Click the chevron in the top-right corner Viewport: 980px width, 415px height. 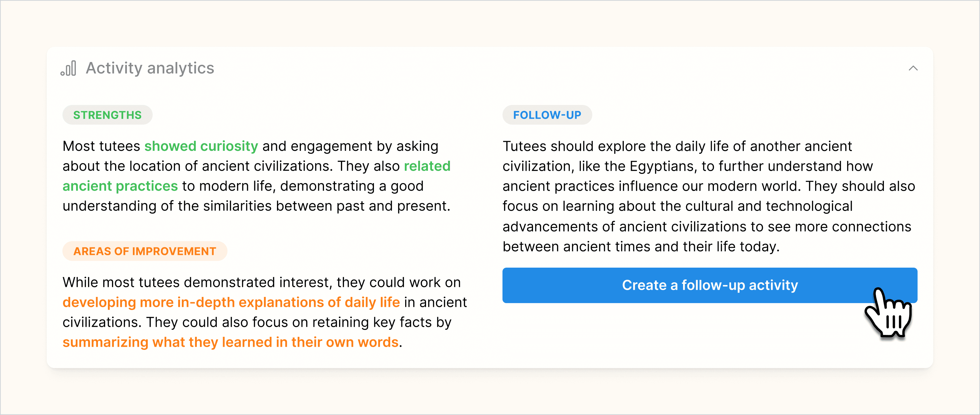coord(914,69)
